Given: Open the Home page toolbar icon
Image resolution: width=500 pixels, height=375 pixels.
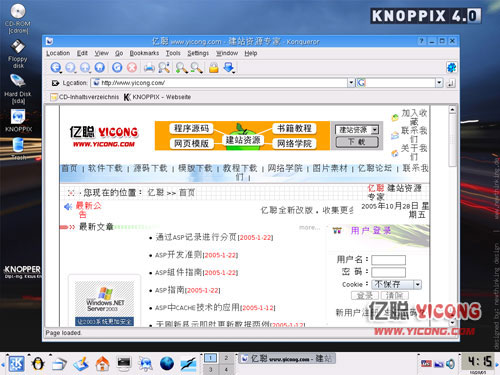Looking at the screenshot, I should (100, 68).
